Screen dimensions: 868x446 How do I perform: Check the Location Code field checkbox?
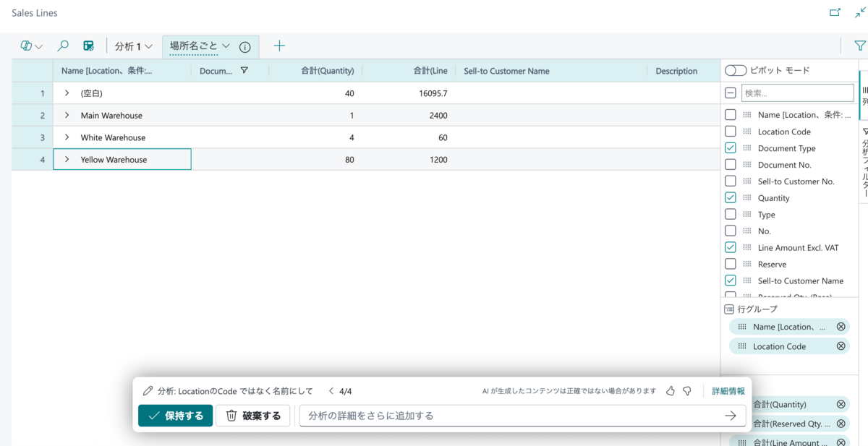tap(731, 132)
